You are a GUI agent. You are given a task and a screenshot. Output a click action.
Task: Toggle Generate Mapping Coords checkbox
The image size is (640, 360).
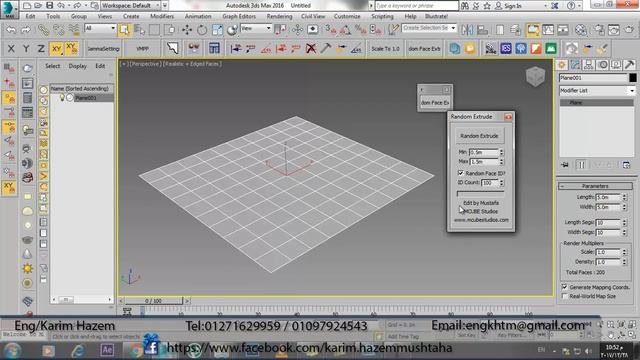564,287
